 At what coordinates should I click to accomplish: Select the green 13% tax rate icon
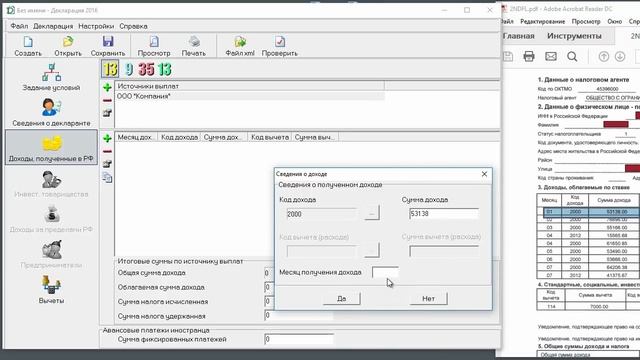click(164, 69)
